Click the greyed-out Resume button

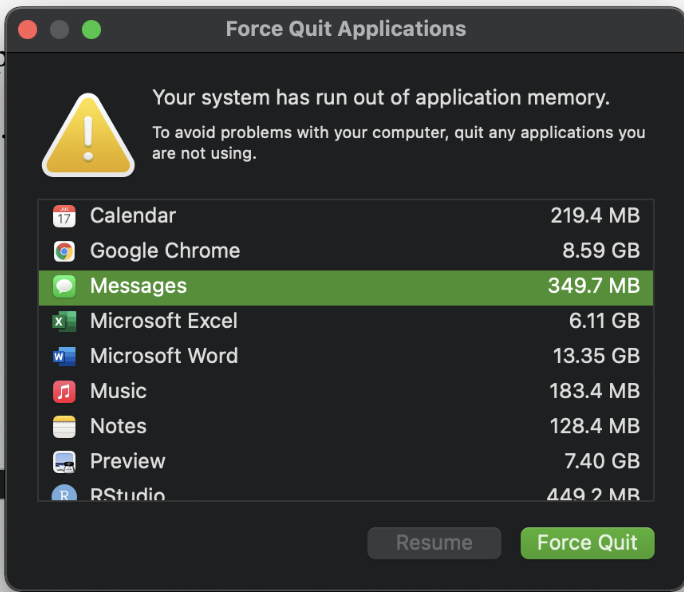[x=434, y=543]
